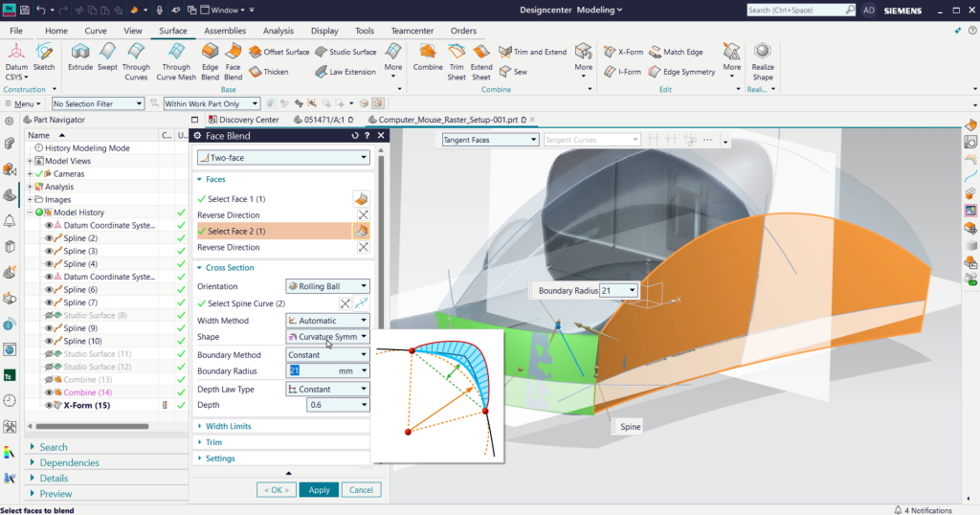Expand the Trim section

coord(213,442)
